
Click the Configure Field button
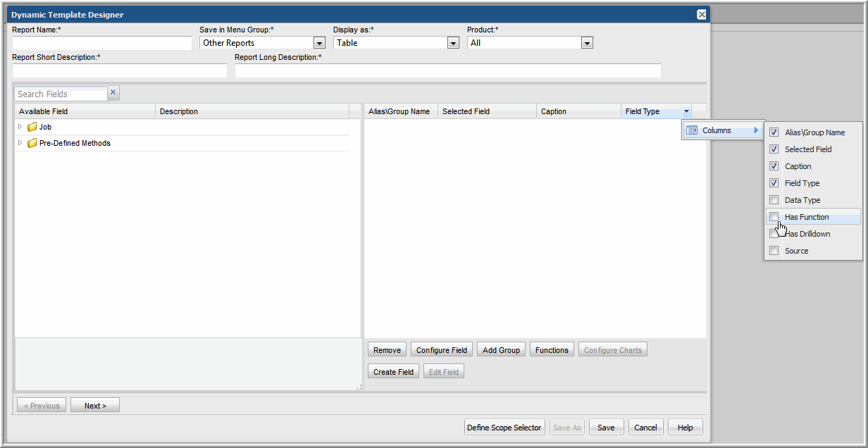pos(442,350)
